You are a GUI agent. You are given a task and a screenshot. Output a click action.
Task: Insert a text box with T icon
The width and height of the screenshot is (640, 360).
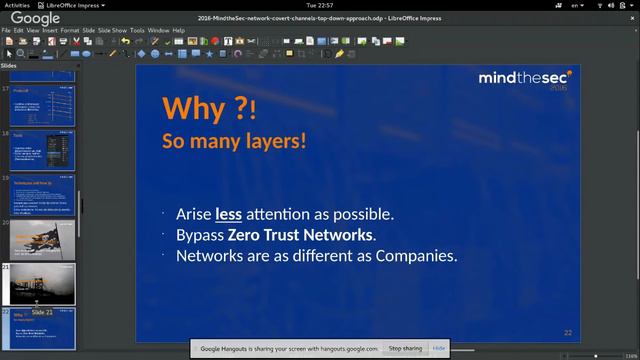tap(228, 41)
